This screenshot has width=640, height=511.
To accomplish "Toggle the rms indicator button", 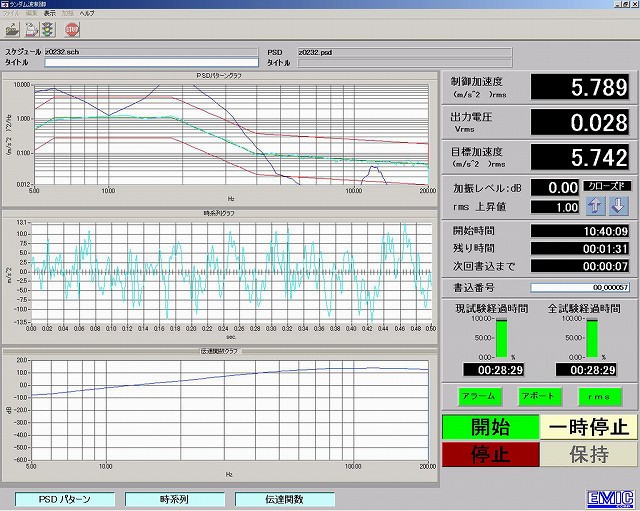I will pos(600,397).
